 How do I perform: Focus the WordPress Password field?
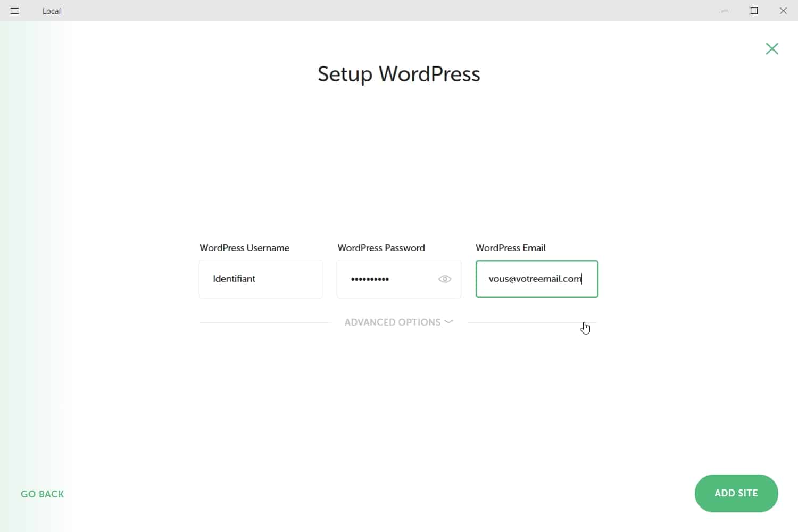pos(398,279)
